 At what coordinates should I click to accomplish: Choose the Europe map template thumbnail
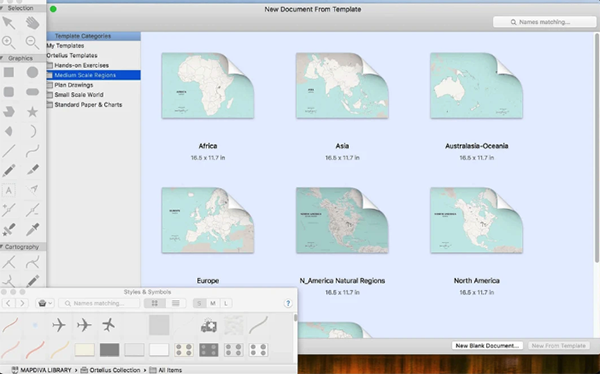208,220
